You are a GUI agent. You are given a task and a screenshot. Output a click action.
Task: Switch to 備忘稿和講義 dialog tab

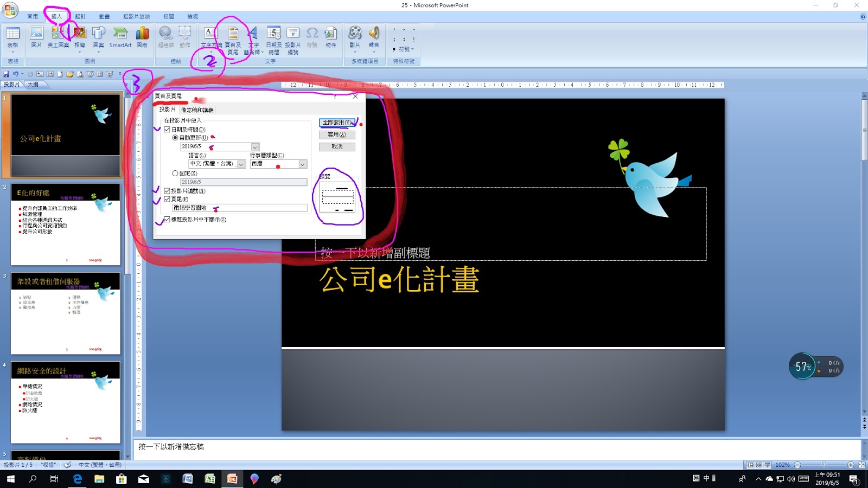[x=197, y=110]
